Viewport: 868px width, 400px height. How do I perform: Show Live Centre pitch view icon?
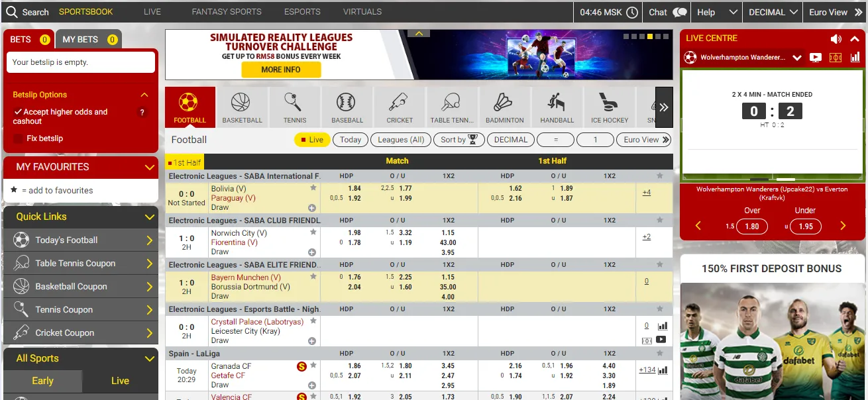[x=836, y=58]
